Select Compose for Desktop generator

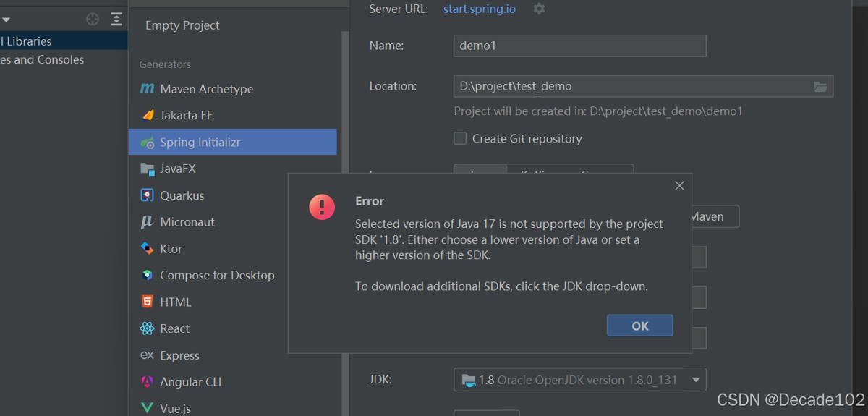[x=217, y=275]
